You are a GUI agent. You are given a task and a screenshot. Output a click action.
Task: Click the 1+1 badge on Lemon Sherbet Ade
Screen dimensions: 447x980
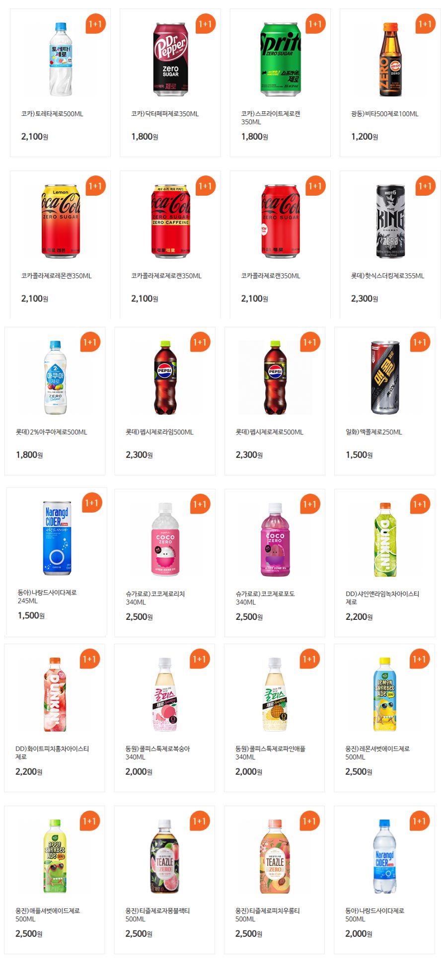coord(419,659)
